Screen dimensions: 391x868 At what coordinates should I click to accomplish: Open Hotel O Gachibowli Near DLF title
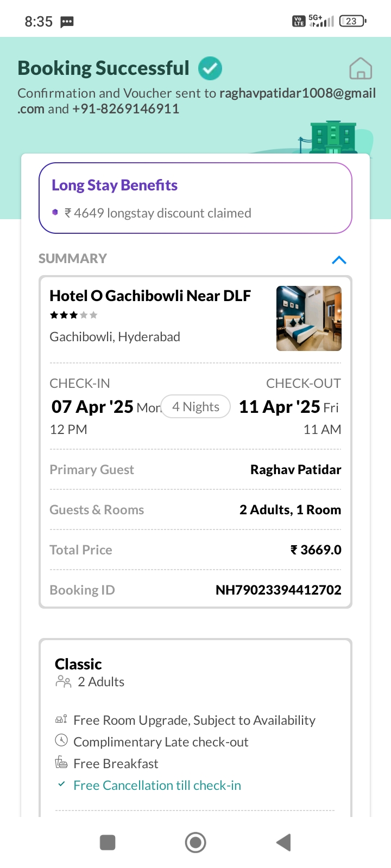pos(150,296)
